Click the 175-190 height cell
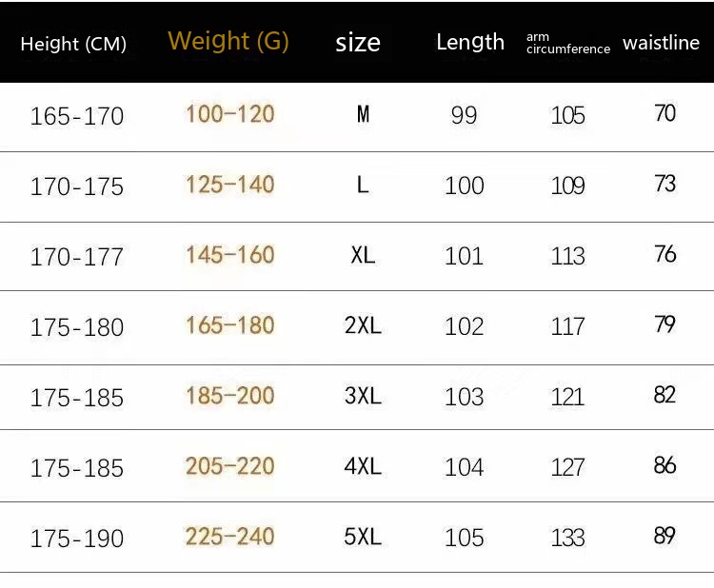The height and width of the screenshot is (588, 714). point(77,539)
